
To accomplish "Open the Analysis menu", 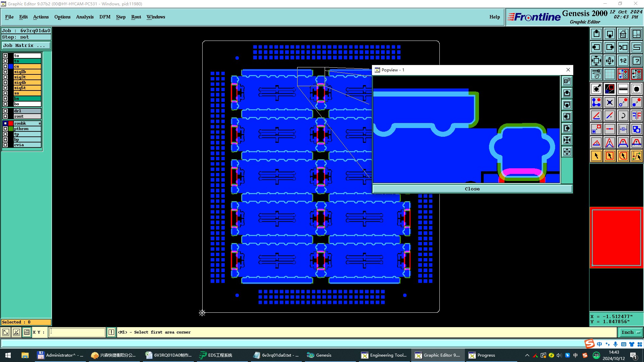I will click(x=85, y=17).
